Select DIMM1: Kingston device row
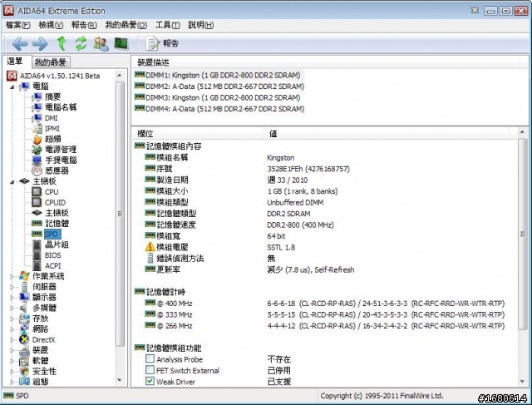532x405 pixels. pos(218,76)
